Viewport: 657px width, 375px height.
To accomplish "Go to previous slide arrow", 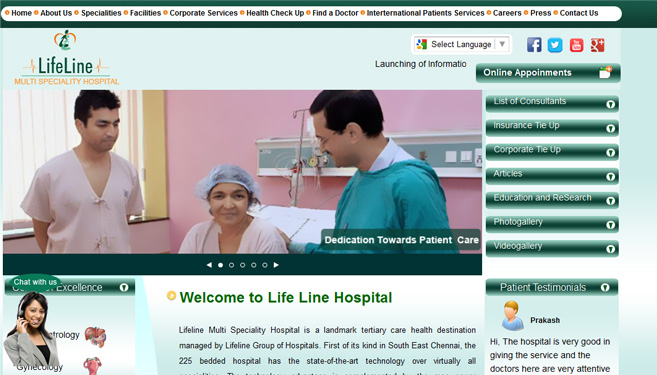I will pos(209,265).
